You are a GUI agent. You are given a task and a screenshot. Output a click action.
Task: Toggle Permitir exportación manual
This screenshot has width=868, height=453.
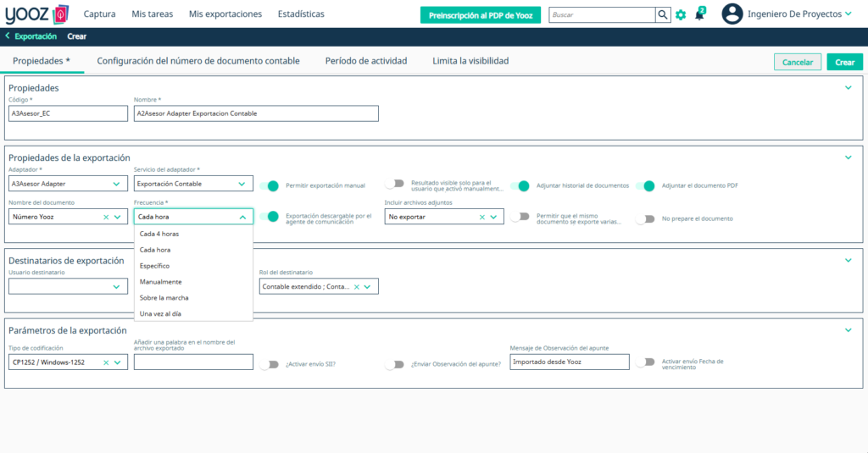click(x=269, y=185)
